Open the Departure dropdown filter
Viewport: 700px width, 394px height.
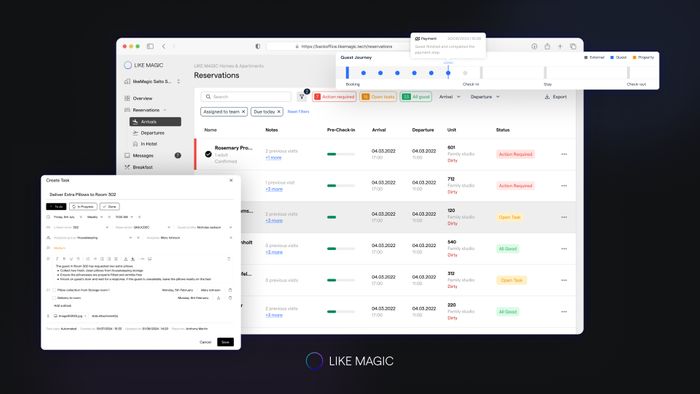click(485, 96)
